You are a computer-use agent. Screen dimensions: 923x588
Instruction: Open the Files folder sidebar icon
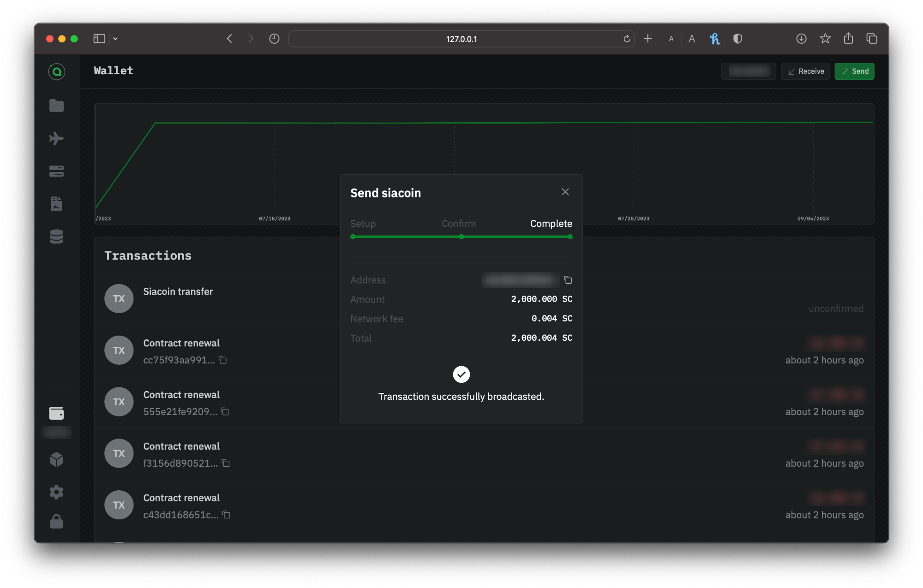click(56, 106)
